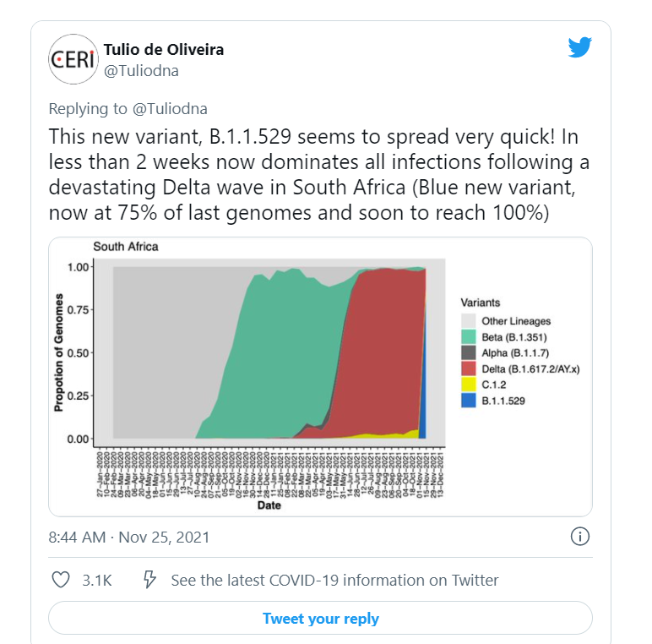Click the Twitter bird logo
Screen dimensions: 652x644
[x=579, y=47]
